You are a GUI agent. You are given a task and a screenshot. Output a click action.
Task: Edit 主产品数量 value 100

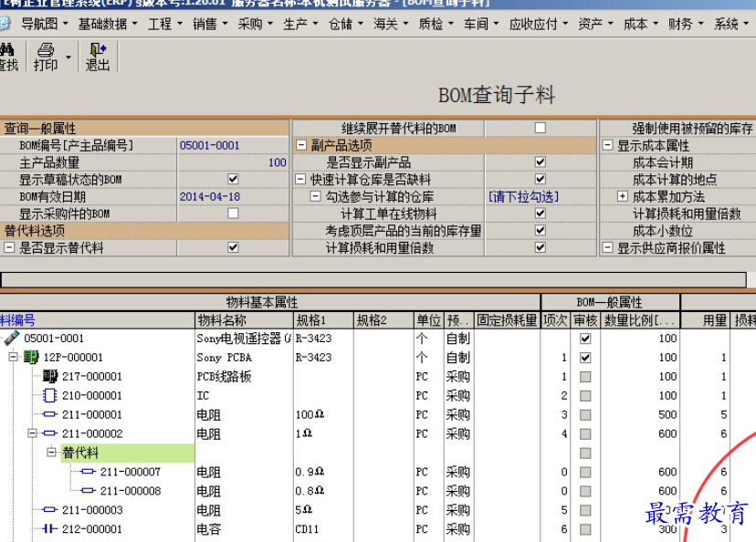[233, 162]
